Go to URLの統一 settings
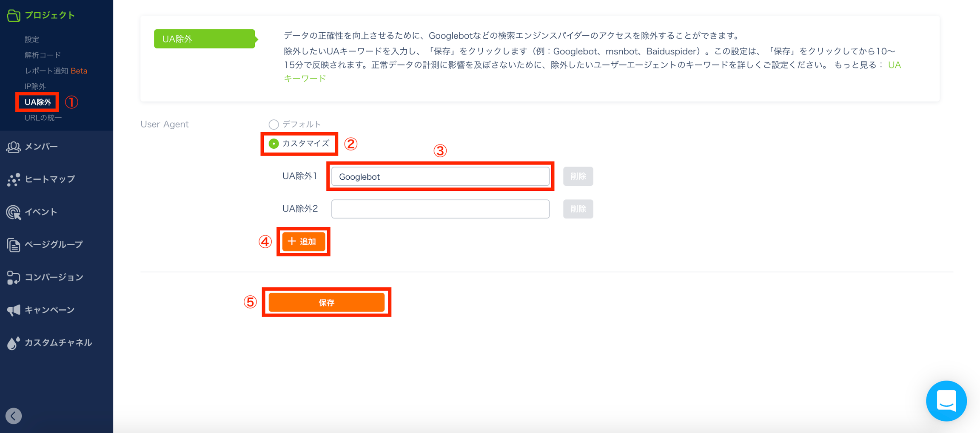The height and width of the screenshot is (433, 980). (x=43, y=118)
